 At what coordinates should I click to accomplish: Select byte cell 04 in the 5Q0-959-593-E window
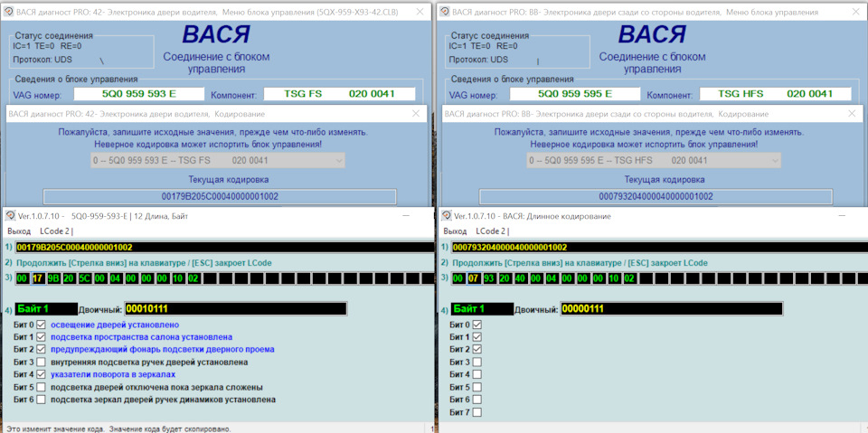click(x=115, y=278)
